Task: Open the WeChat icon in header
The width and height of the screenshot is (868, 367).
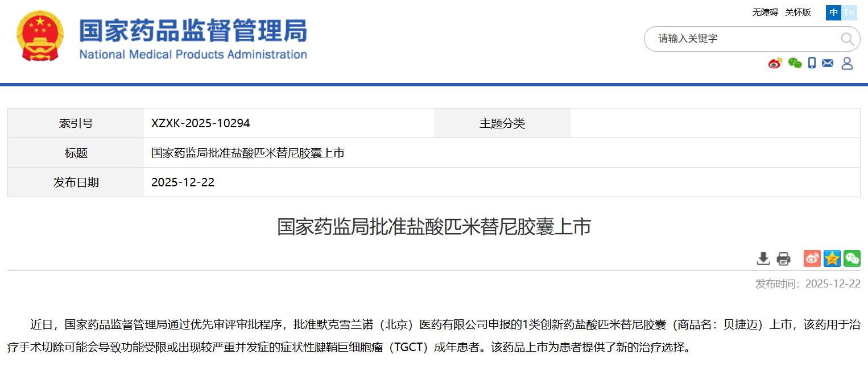Action: coord(795,63)
